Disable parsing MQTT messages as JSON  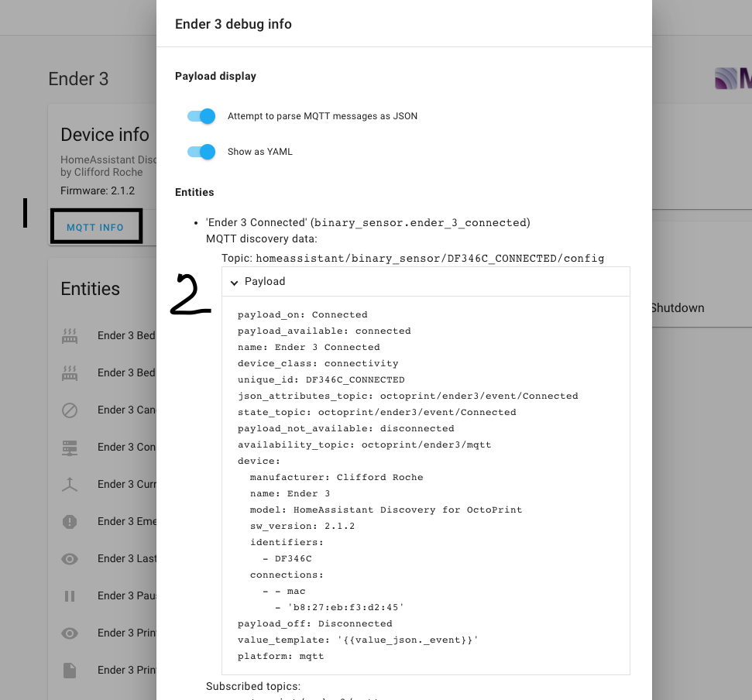(x=201, y=115)
